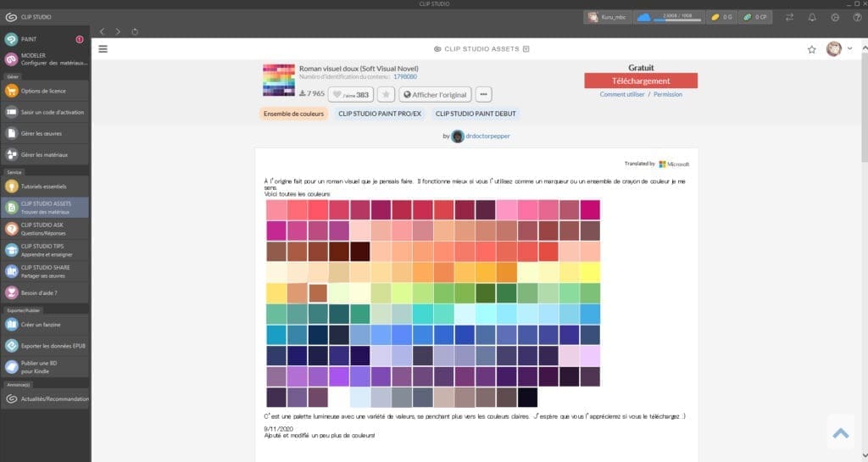Select the CLIP STUDIO PAINT DEBUT tag

[476, 114]
